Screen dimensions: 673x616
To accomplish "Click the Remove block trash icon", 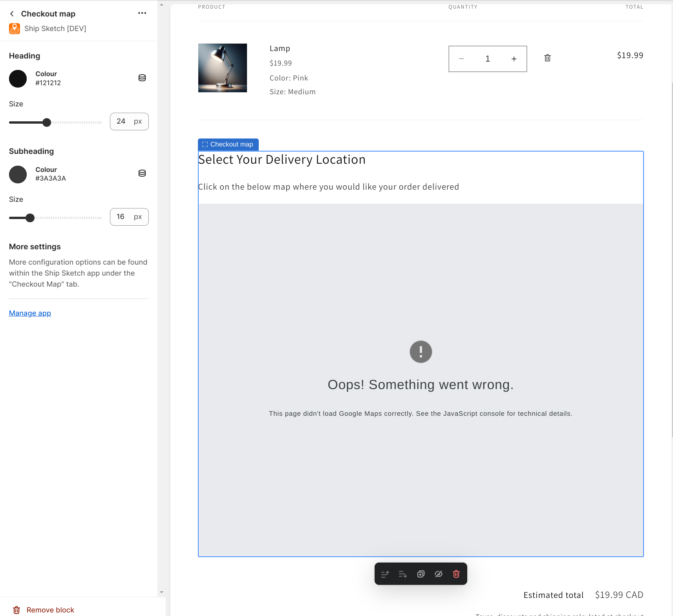I will [x=16, y=610].
